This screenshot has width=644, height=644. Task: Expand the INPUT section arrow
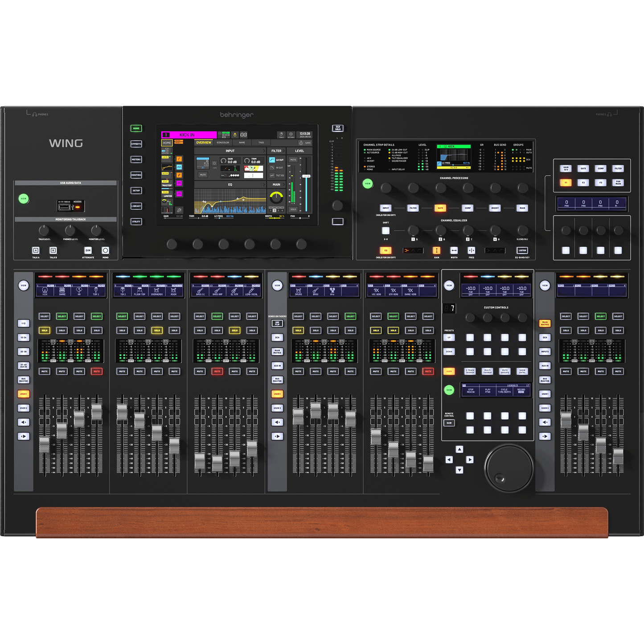pos(264,151)
